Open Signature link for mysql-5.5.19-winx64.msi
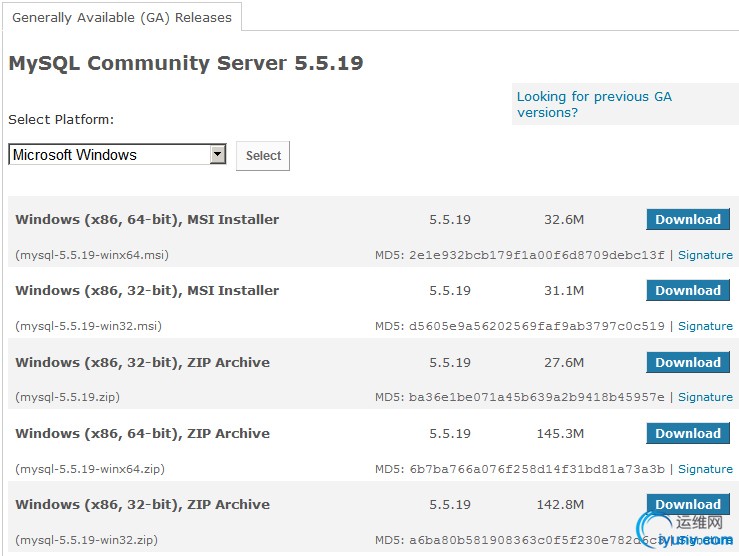Viewport: 739px width, 556px height. 705,255
